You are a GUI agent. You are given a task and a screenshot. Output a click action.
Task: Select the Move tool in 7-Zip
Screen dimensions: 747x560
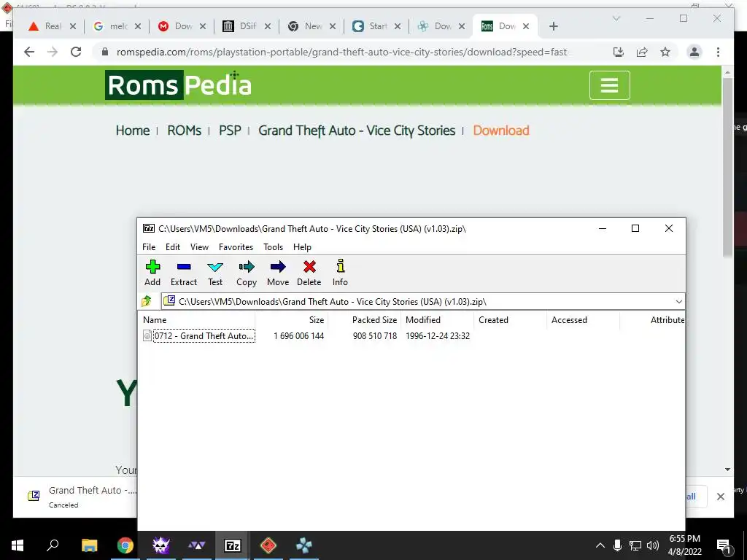click(278, 273)
